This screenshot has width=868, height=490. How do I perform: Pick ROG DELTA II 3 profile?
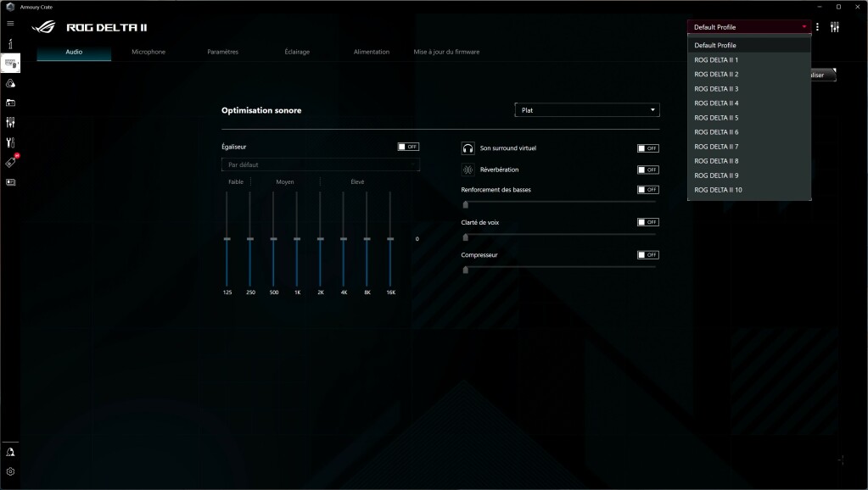[749, 88]
